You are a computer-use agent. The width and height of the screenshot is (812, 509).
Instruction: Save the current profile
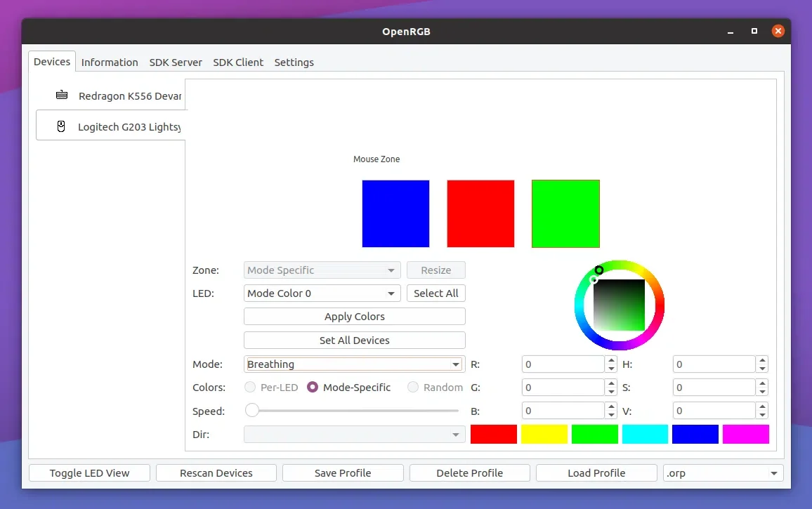click(x=343, y=472)
